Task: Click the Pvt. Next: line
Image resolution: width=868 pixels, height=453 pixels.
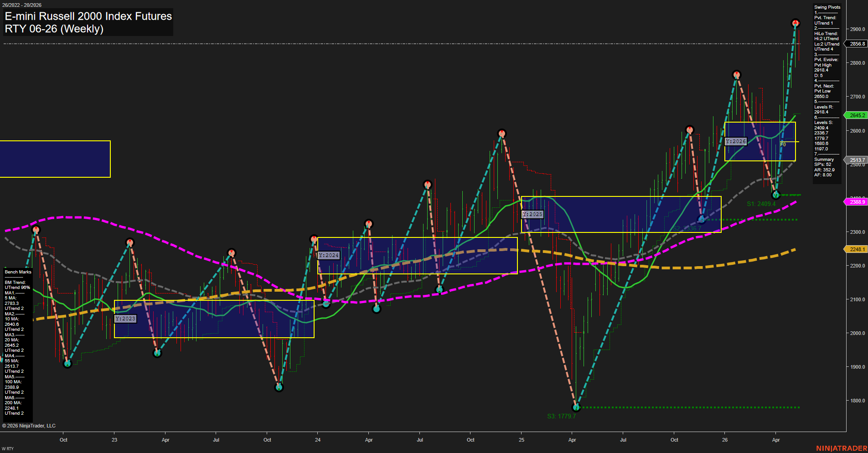Action: (x=824, y=86)
